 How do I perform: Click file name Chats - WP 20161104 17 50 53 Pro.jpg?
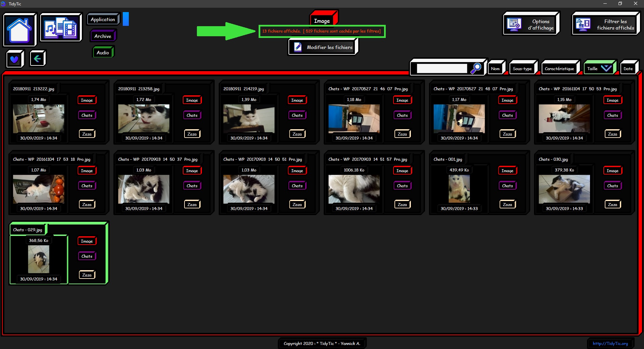pos(578,89)
